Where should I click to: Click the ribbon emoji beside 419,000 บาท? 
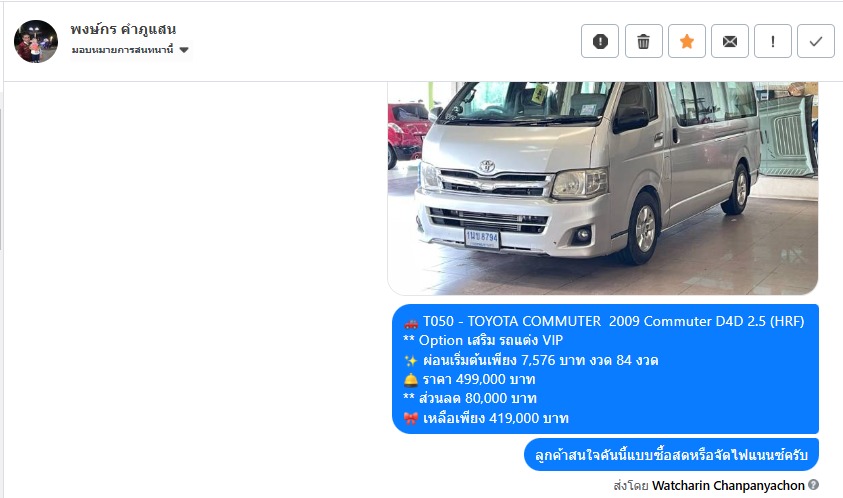[411, 418]
